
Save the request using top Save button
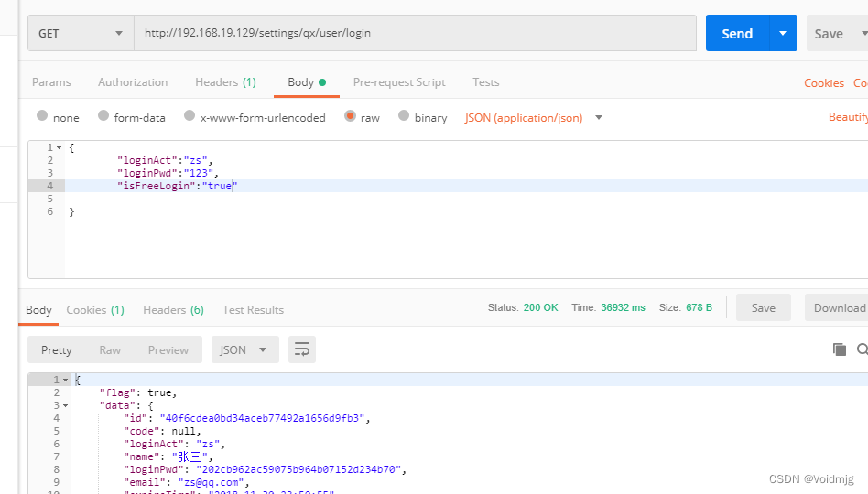point(829,34)
